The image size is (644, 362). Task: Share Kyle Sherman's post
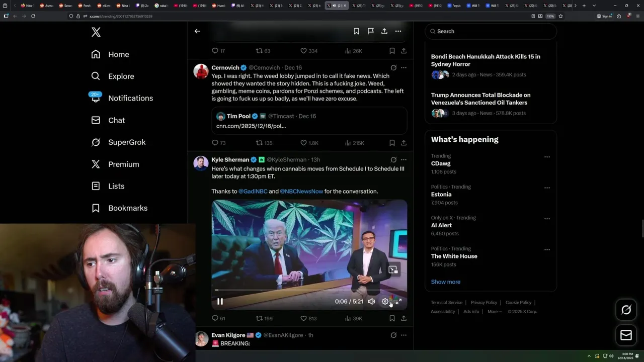click(x=404, y=318)
